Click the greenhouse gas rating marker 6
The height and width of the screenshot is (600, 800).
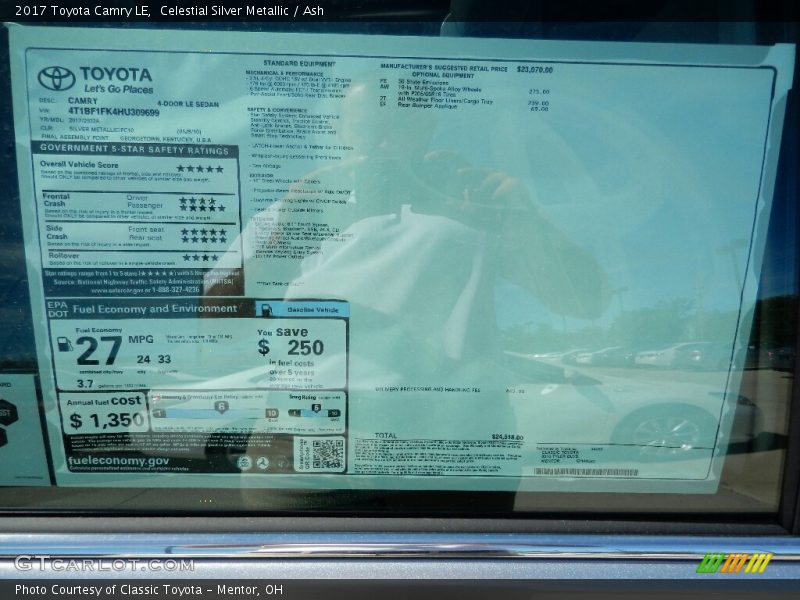click(221, 407)
